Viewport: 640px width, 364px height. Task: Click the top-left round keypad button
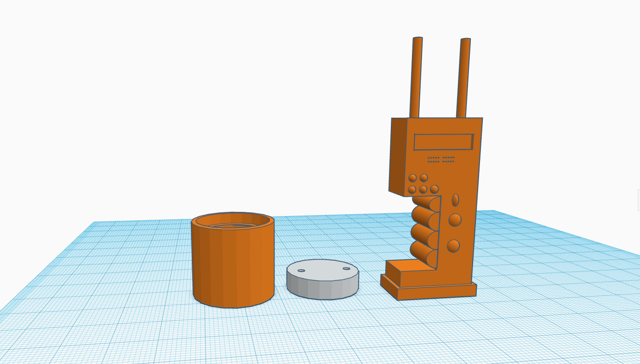point(412,178)
